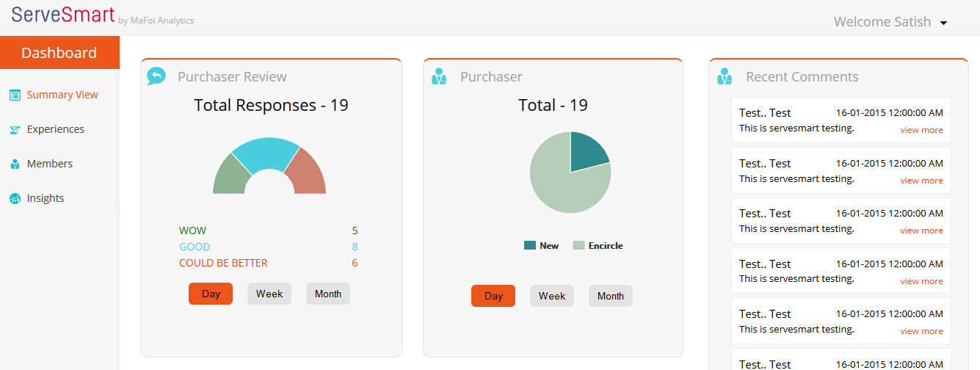The width and height of the screenshot is (980, 370).
Task: Switch Purchaser panel to Week
Action: [552, 296]
